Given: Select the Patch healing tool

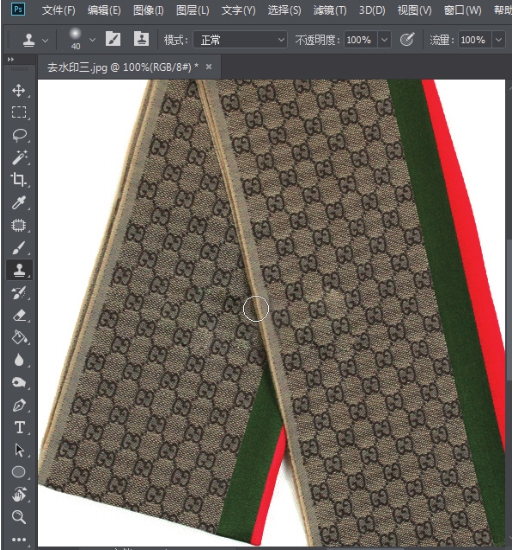Looking at the screenshot, I should [x=19, y=225].
